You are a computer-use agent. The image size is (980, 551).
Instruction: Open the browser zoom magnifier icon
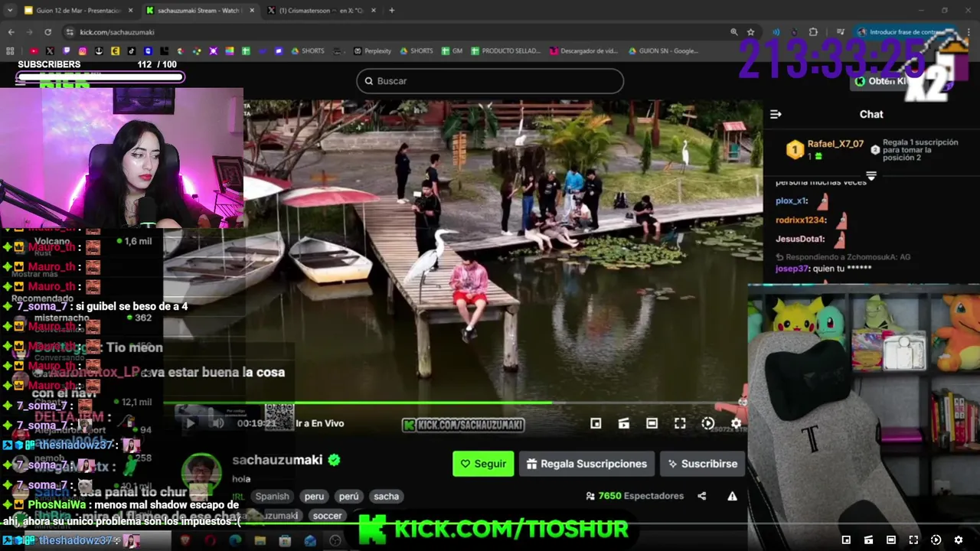coord(733,32)
